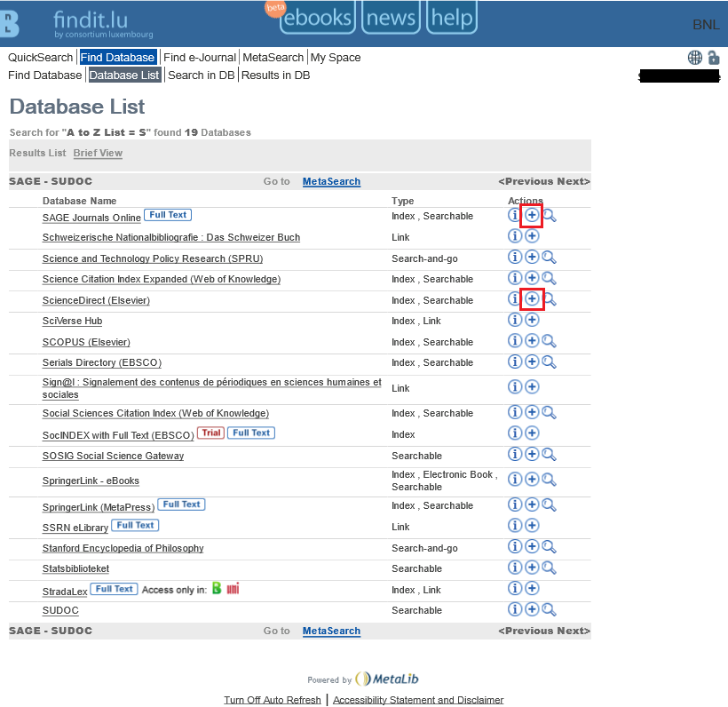Screen dimensions: 728x707
Task: Show info for Sign@l database
Action: (514, 386)
